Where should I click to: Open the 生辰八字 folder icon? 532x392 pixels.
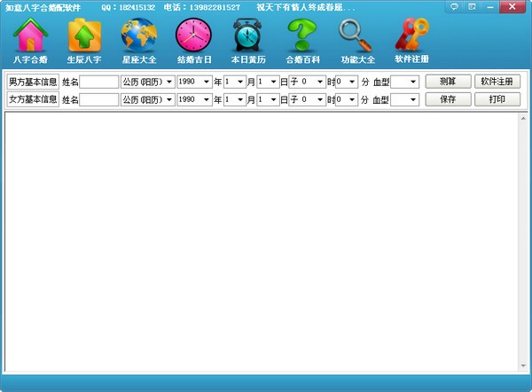point(84,41)
